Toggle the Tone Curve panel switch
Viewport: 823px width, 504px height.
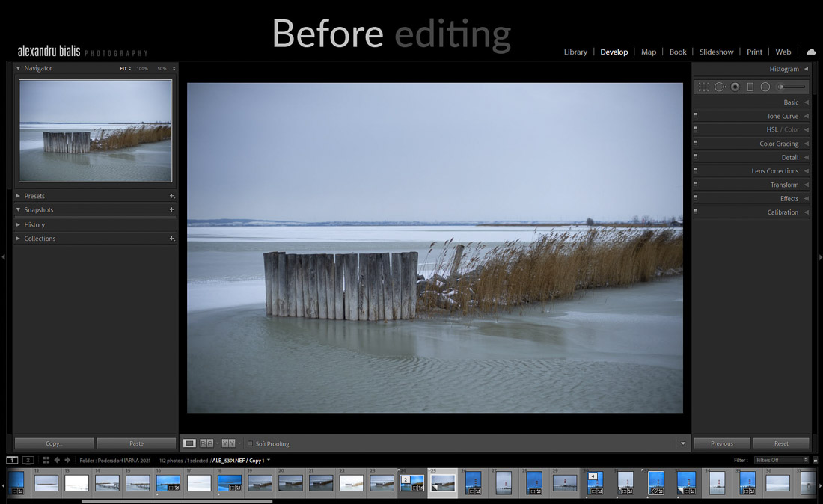[x=696, y=116]
